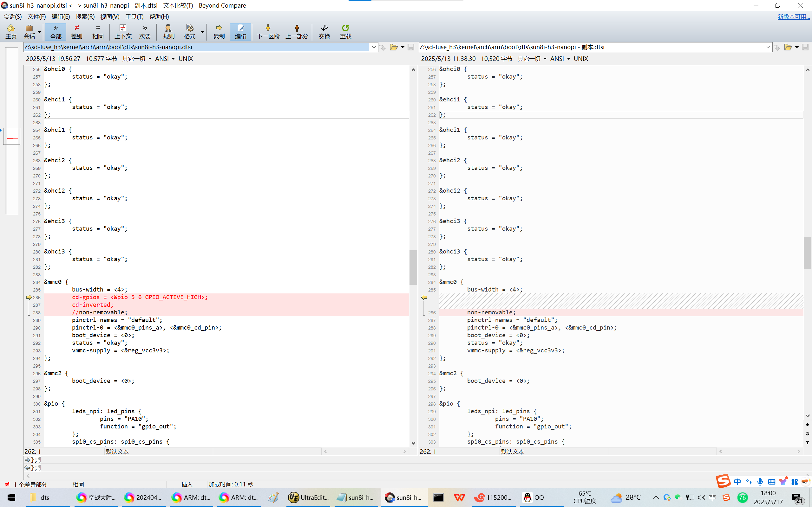This screenshot has width=812, height=507.
Task: Click left pane open-folder icon
Action: click(x=394, y=47)
